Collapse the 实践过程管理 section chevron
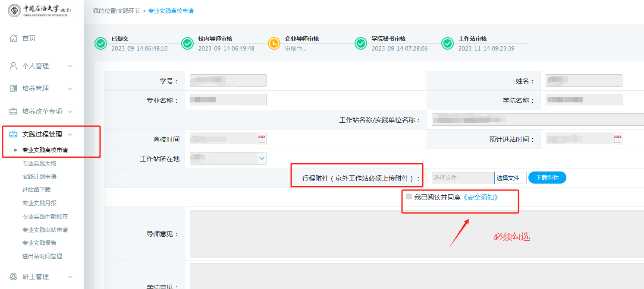 point(70,134)
